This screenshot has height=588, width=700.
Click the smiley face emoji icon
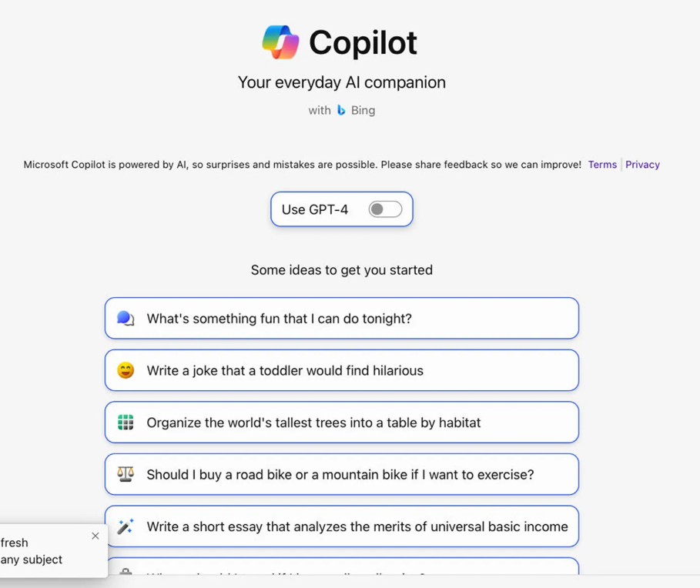pos(126,370)
